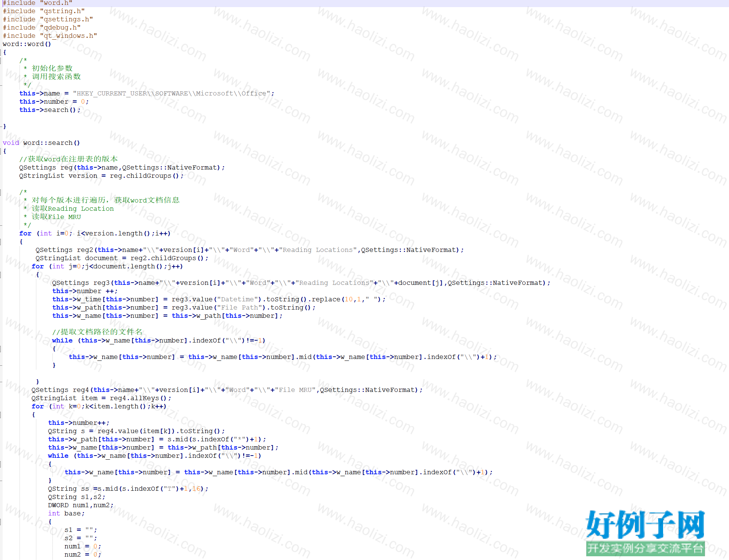The width and height of the screenshot is (729, 560).
Task: Click the QSettings reg4 "File MRU" line
Action: tap(227, 390)
